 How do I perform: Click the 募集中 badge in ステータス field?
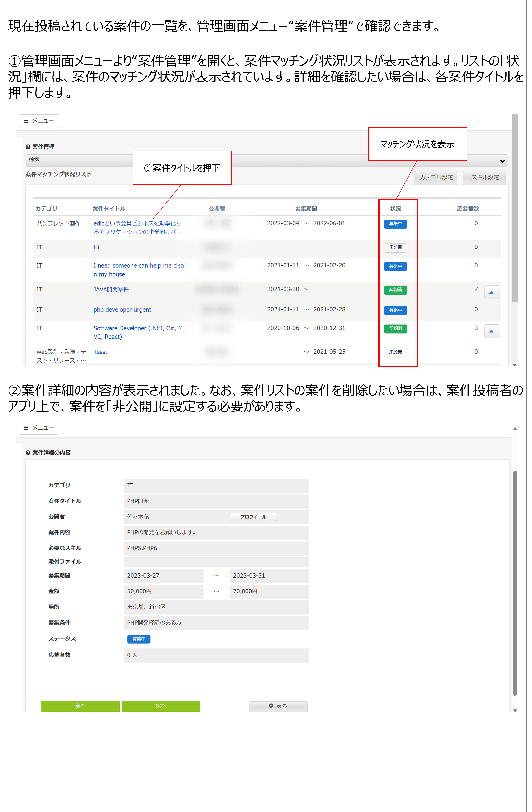coord(139,639)
